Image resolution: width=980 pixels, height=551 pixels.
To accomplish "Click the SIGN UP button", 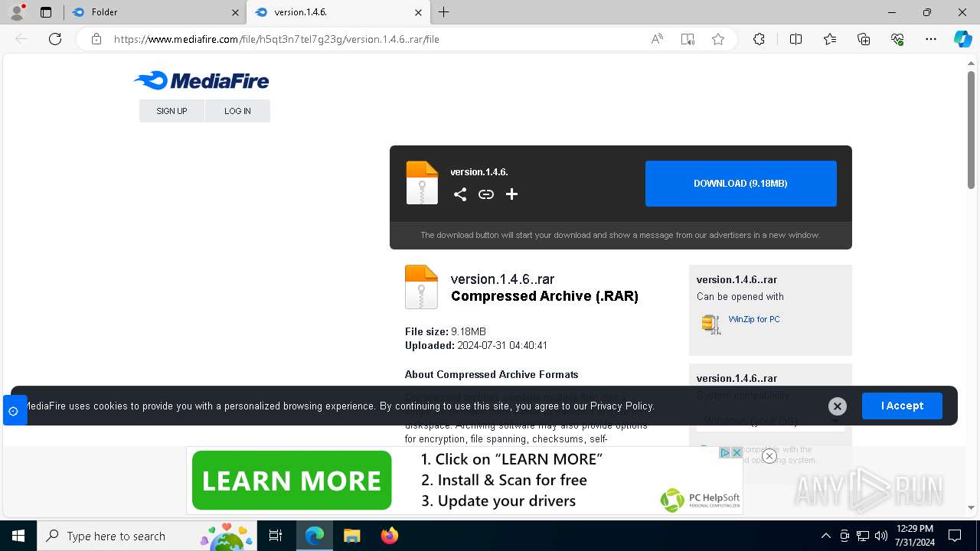I will (171, 111).
